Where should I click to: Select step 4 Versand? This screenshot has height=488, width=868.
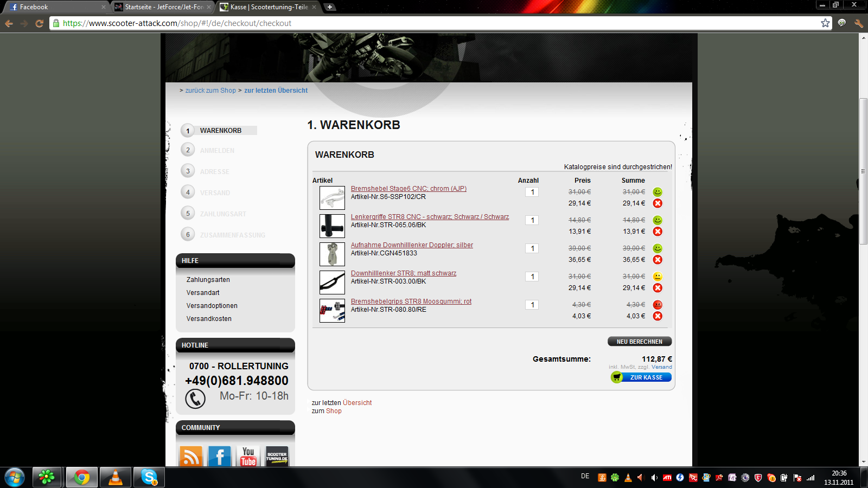(206, 192)
